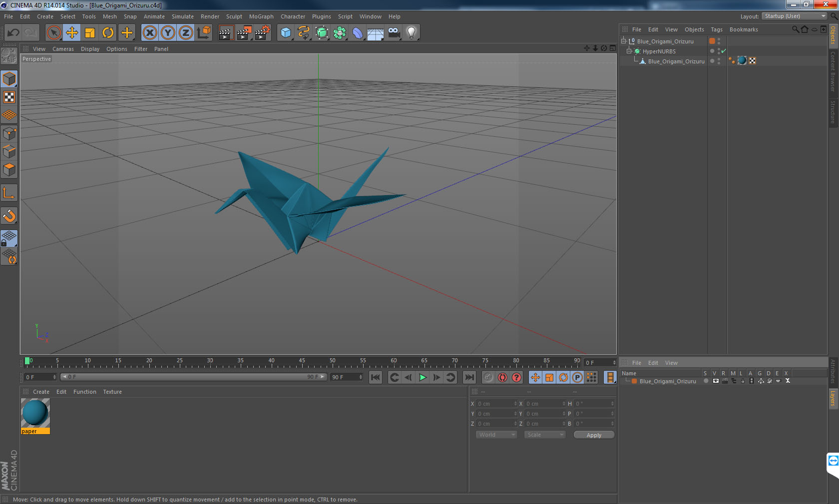Open the Sculpt menu
Image resolution: width=839 pixels, height=504 pixels.
coord(234,16)
